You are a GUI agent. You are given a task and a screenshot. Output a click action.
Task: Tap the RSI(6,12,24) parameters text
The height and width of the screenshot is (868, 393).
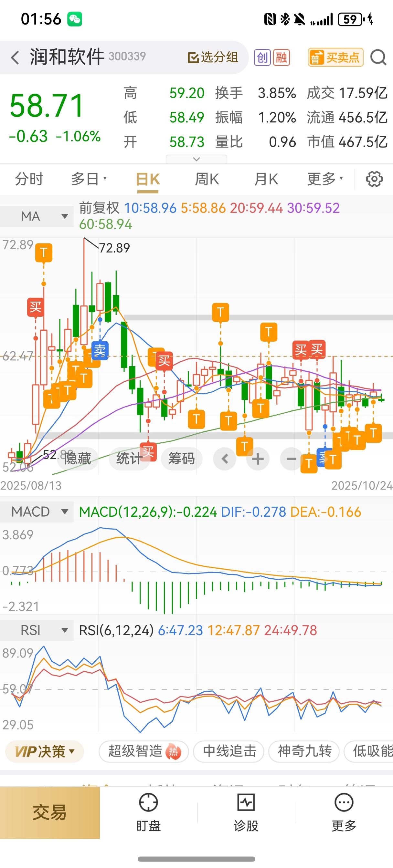coord(116,630)
